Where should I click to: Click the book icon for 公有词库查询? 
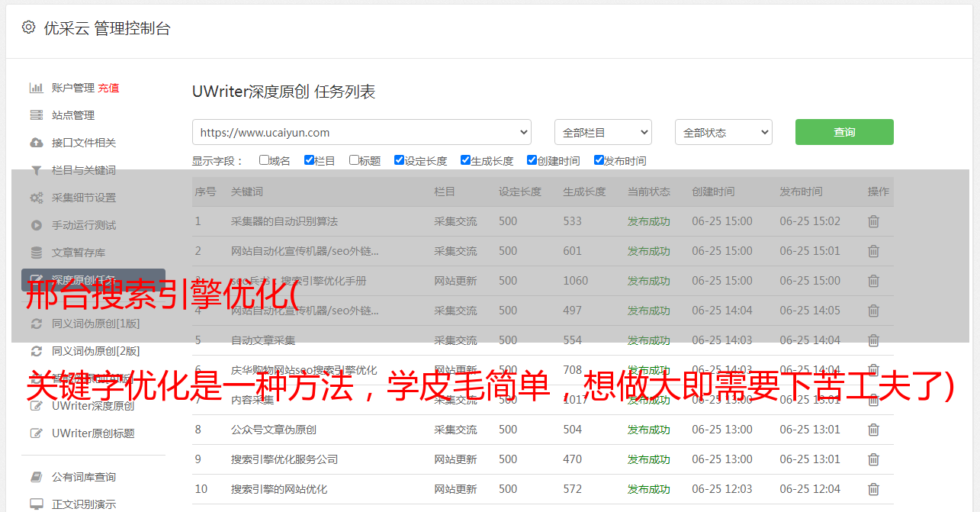point(36,477)
